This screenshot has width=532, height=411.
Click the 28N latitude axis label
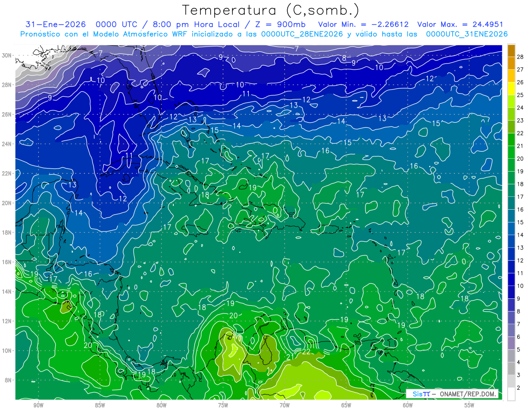tap(8, 85)
